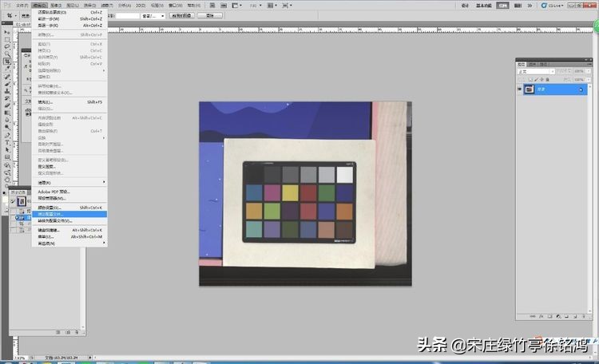Select the Pen tool
Screen dimensions: 599x364
[x=7, y=136]
